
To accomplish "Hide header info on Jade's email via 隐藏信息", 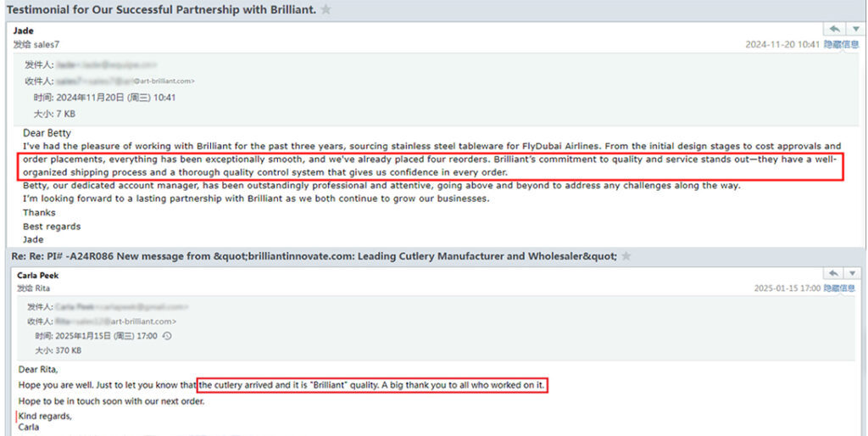I will pyautogui.click(x=841, y=45).
